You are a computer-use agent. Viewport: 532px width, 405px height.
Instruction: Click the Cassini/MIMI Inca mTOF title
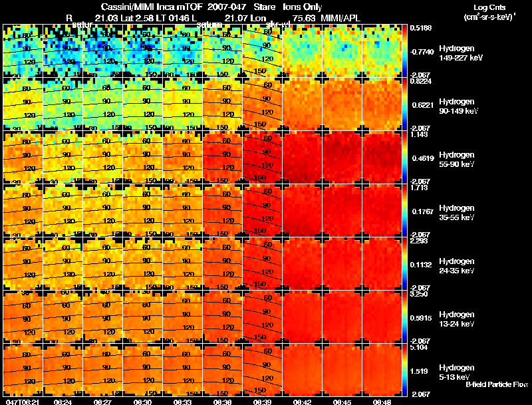[x=152, y=7]
